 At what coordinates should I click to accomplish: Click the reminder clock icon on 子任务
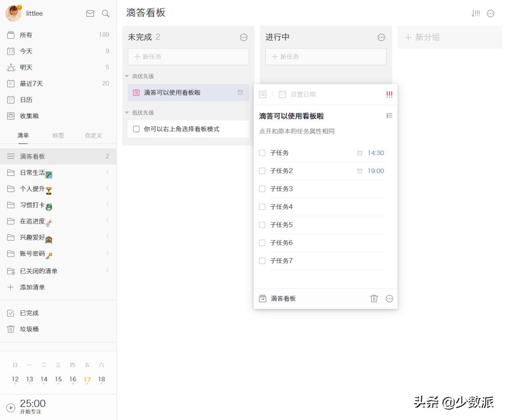coord(359,153)
